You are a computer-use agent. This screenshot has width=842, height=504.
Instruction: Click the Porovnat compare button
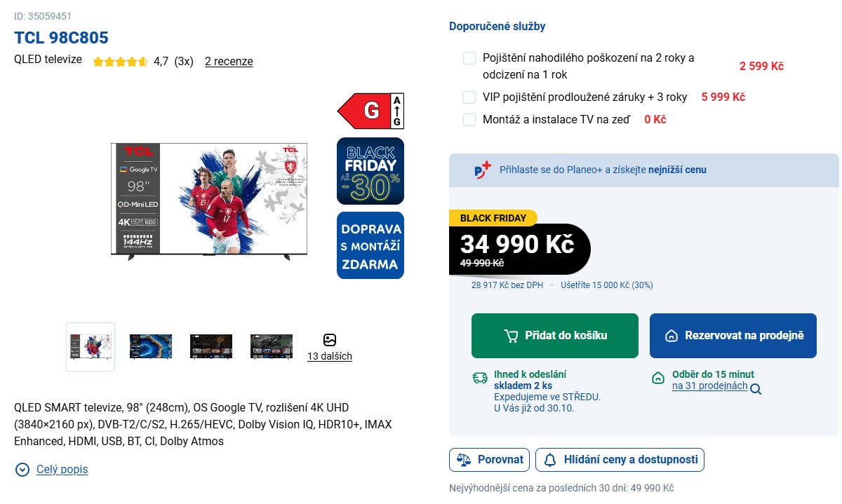pos(490,460)
